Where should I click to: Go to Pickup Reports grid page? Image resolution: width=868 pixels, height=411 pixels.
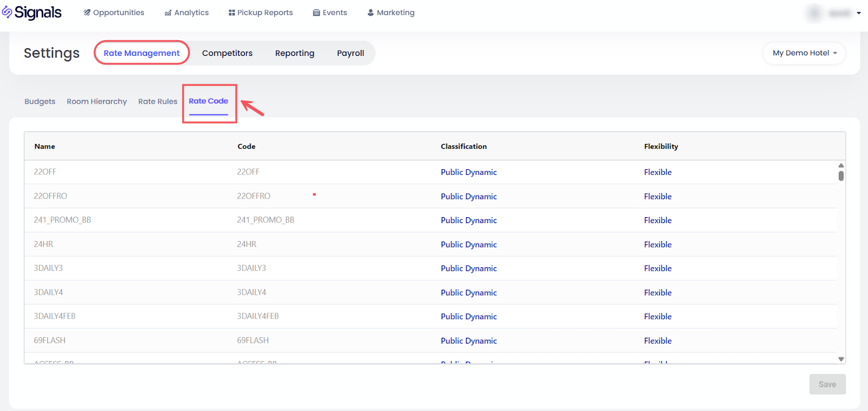tap(260, 12)
